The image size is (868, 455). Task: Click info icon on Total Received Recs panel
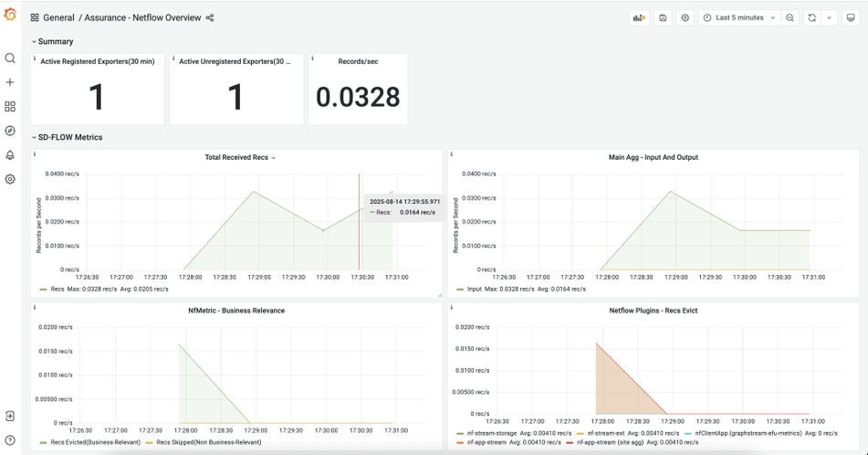[35, 153]
